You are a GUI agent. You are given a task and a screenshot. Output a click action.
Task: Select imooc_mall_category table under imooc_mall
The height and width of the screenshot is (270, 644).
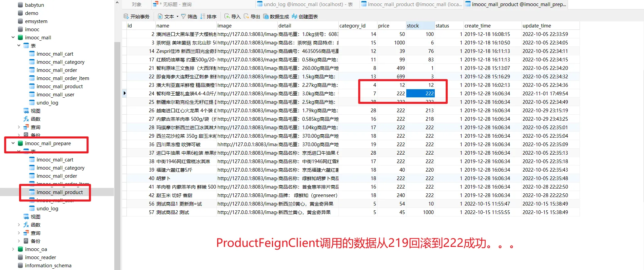coord(60,62)
